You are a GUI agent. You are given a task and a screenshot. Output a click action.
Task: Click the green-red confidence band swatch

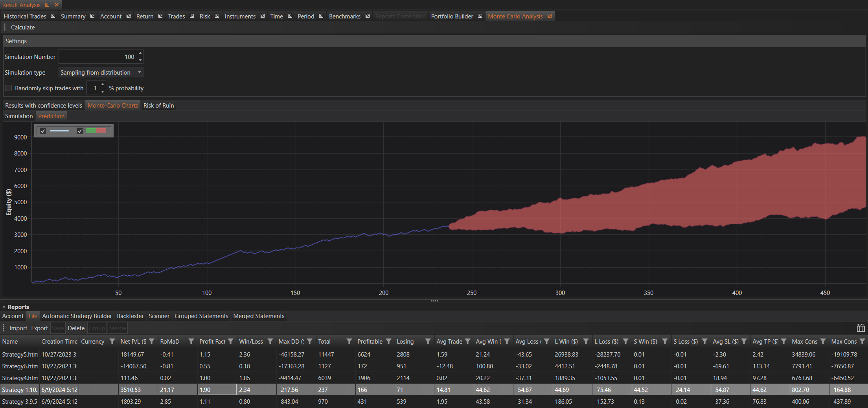pyautogui.click(x=96, y=131)
